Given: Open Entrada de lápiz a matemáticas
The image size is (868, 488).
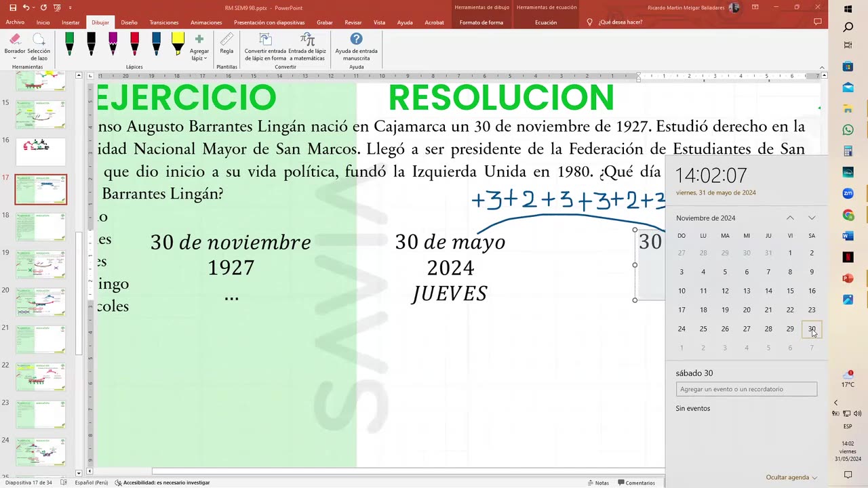Looking at the screenshot, I should point(307,47).
